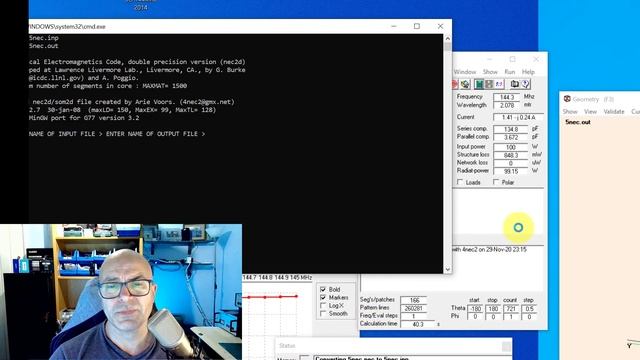Click the Theta count field 721
The width and height of the screenshot is (640, 360).
tap(511, 309)
